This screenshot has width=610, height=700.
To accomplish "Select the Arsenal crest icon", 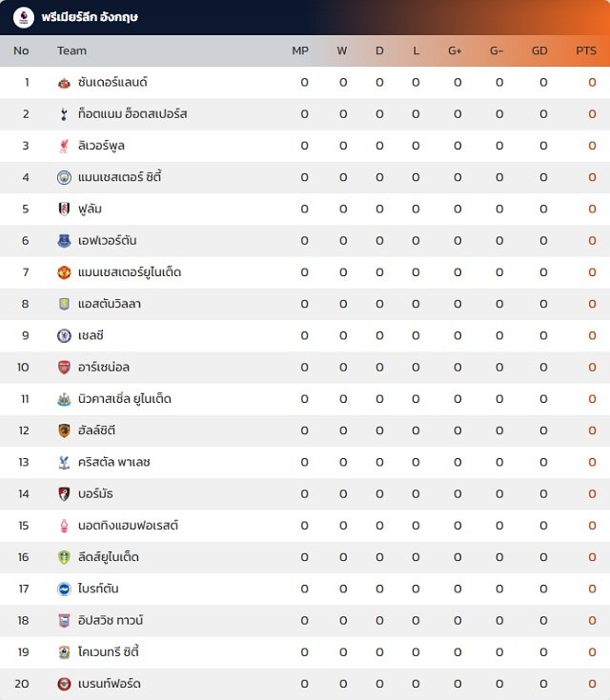I will [x=64, y=368].
